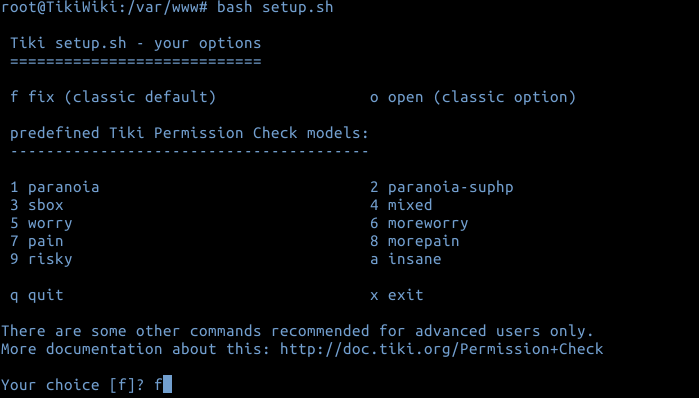Image resolution: width=699 pixels, height=398 pixels.
Task: Click the blinking cursor block after 'f'
Action: click(x=167, y=384)
